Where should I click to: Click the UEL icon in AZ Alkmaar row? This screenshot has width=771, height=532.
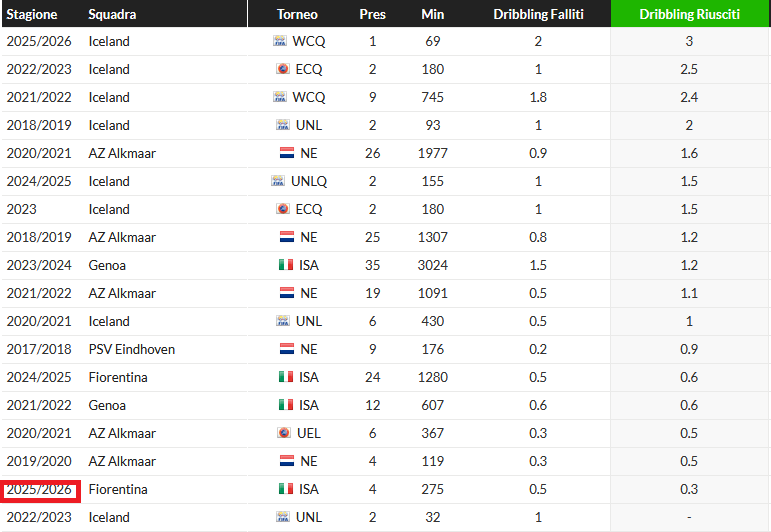[286, 434]
